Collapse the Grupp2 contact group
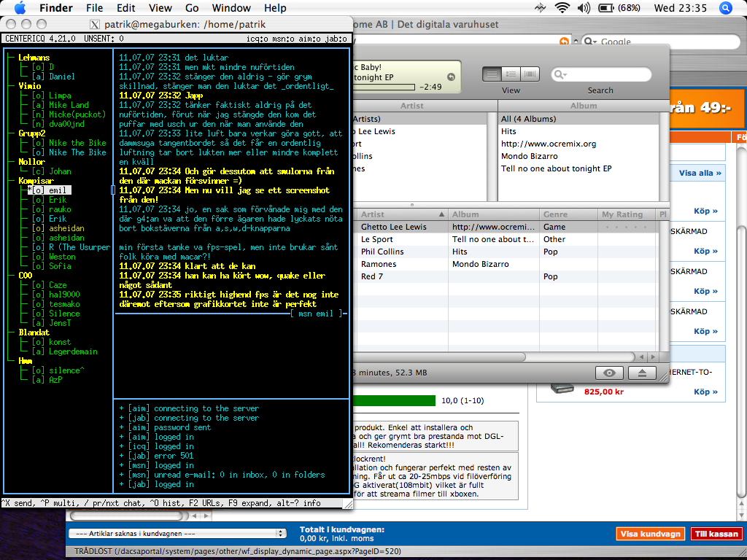747x560 pixels. click(x=11, y=134)
